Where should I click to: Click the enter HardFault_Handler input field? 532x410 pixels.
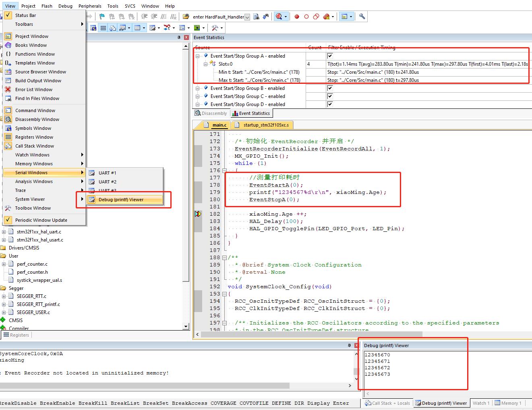(x=218, y=17)
